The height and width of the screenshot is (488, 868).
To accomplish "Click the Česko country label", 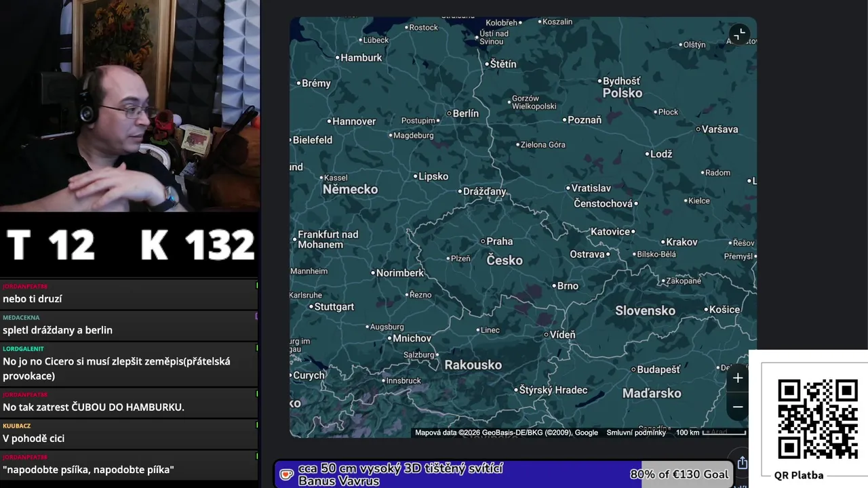I will click(505, 260).
